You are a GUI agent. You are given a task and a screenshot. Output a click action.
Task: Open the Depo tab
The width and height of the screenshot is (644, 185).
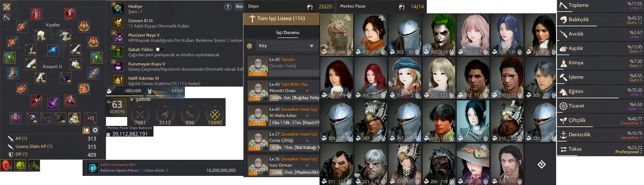[289, 7]
